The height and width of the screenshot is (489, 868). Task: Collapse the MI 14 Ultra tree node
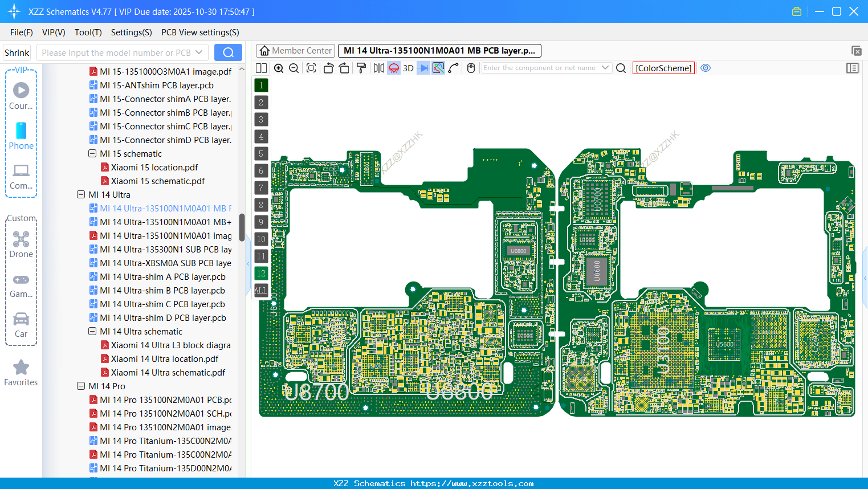tap(80, 194)
